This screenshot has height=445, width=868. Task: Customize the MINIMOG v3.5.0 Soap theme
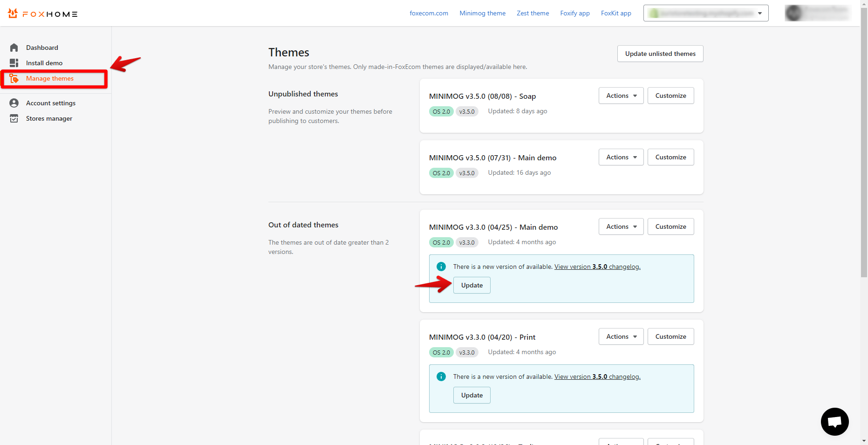670,96
